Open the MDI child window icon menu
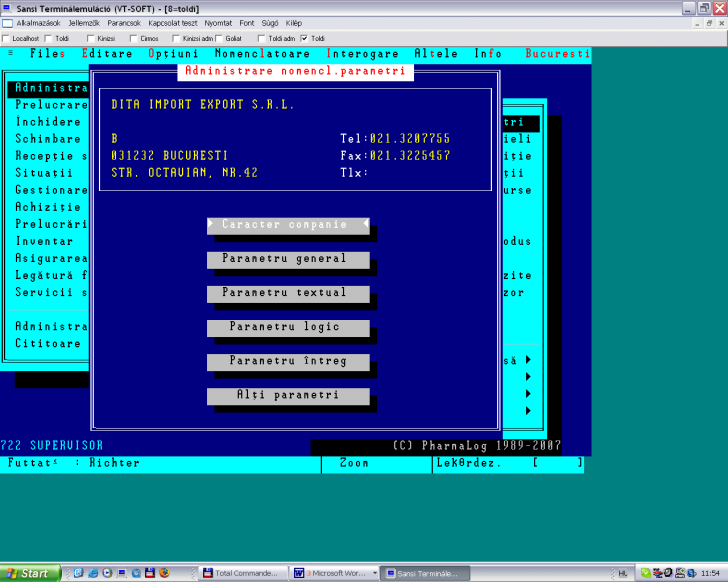 [7, 23]
